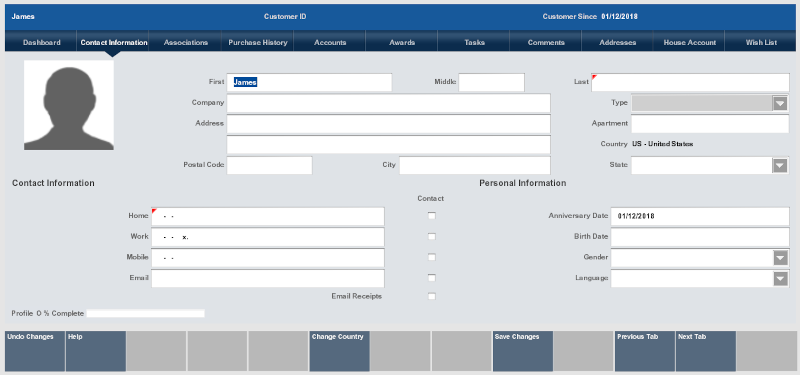Click the 'Personal Information' heading
Viewport: 800px width, 375px height.
coord(522,183)
